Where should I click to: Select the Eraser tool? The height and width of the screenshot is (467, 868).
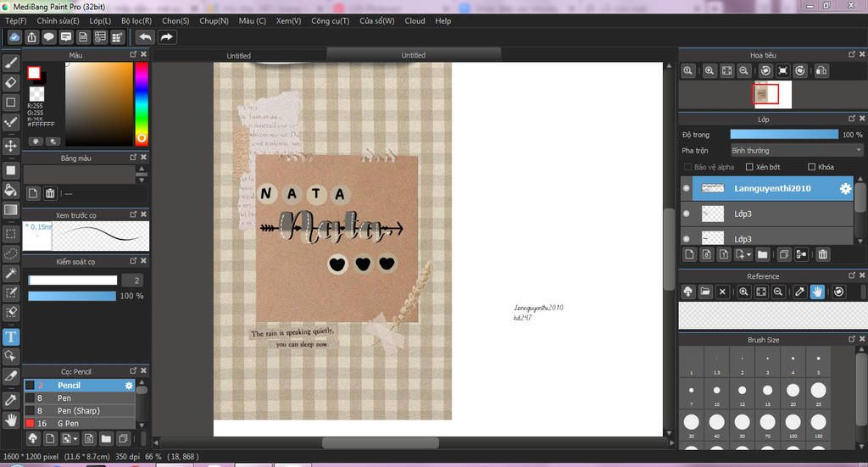(x=11, y=82)
